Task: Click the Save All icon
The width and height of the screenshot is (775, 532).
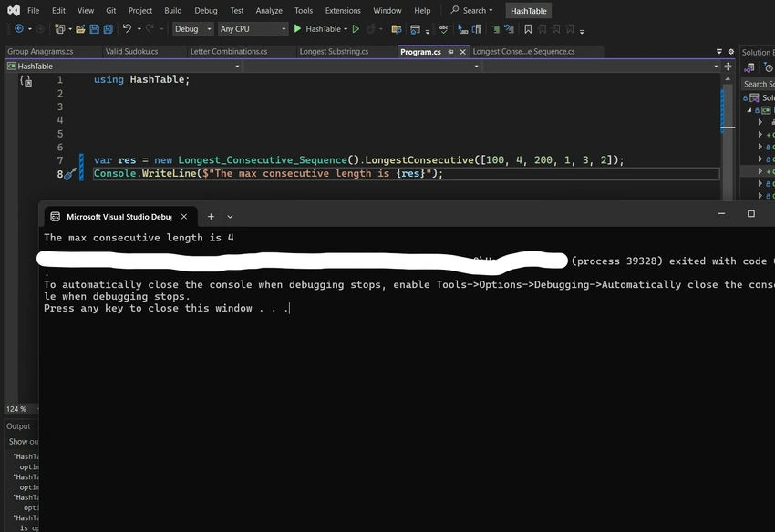Action: pos(108,29)
